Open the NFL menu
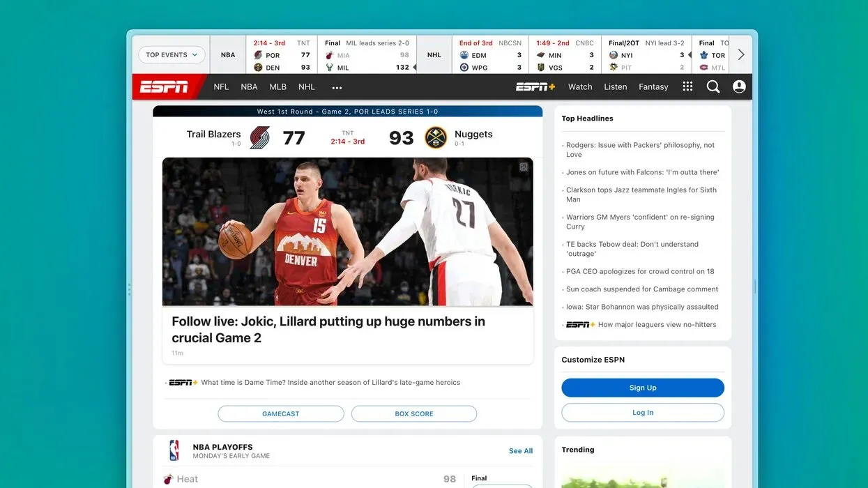The image size is (868, 488). (x=221, y=87)
